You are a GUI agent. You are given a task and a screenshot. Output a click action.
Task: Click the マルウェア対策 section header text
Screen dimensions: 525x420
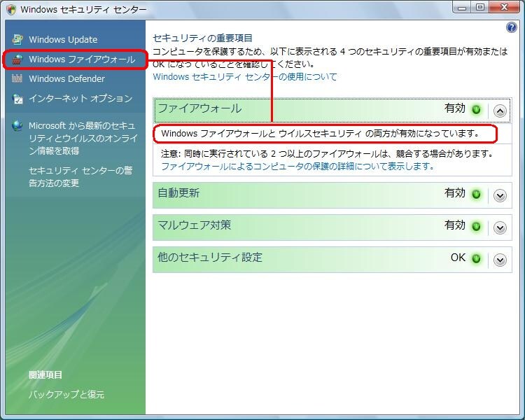[194, 225]
